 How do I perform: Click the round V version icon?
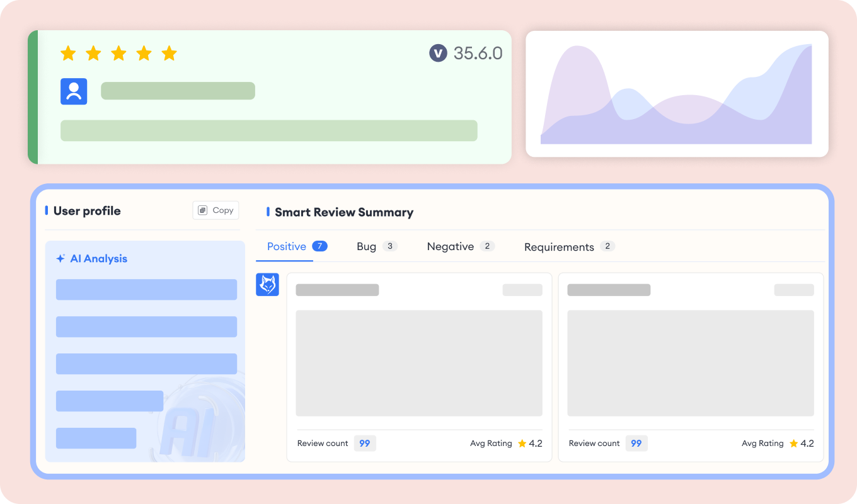[x=438, y=54]
